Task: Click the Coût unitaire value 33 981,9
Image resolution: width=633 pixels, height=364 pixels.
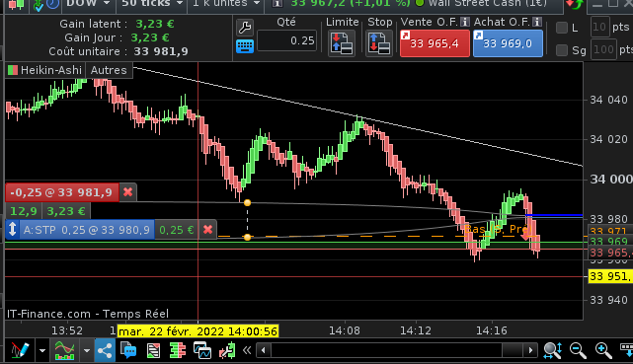Action: 161,51
